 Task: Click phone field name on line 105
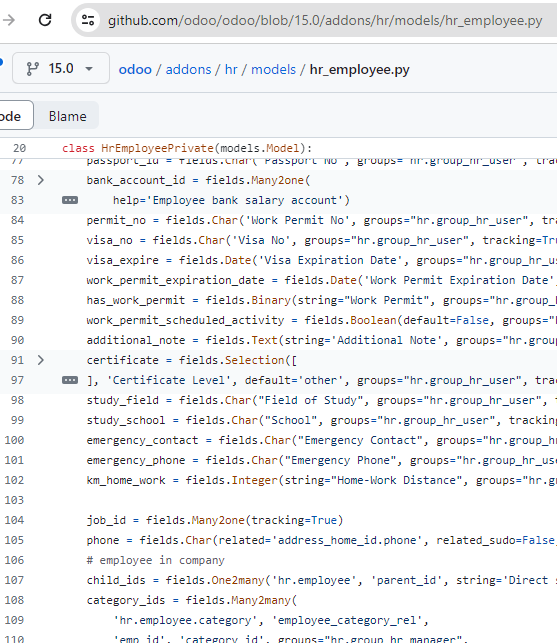point(103,540)
